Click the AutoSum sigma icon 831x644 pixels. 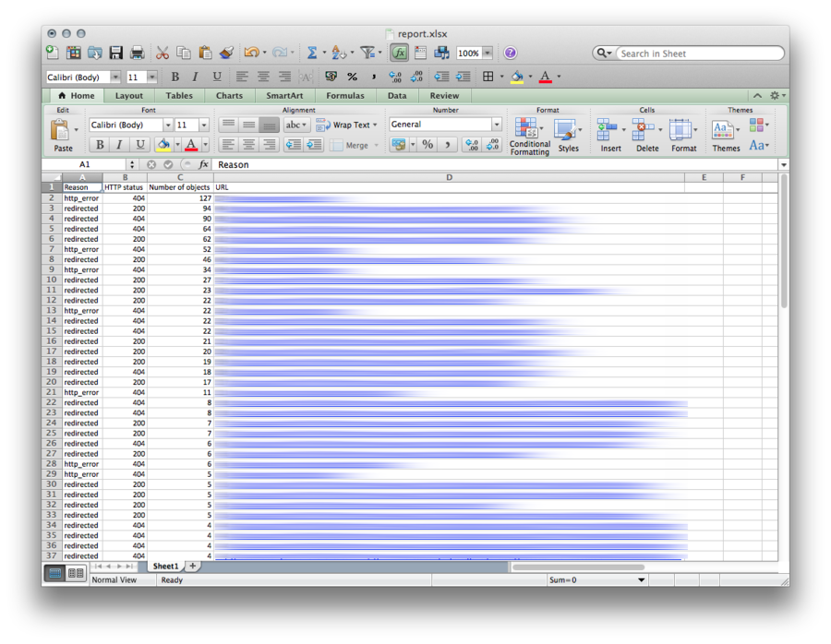pyautogui.click(x=312, y=54)
